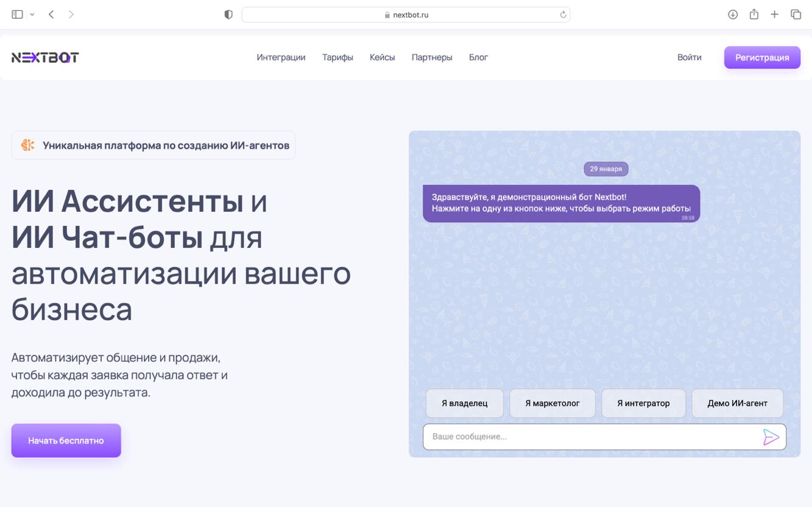Click the orange sparkle badge icon
Screen dimensions: 812x507
pos(26,144)
